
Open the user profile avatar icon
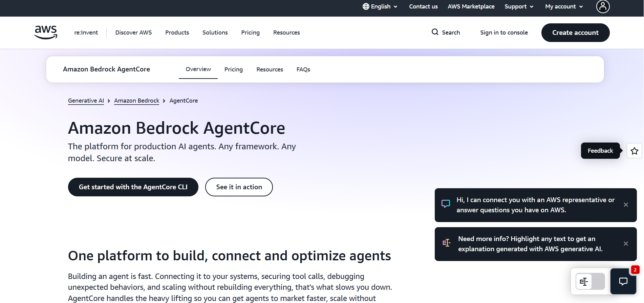[603, 6]
